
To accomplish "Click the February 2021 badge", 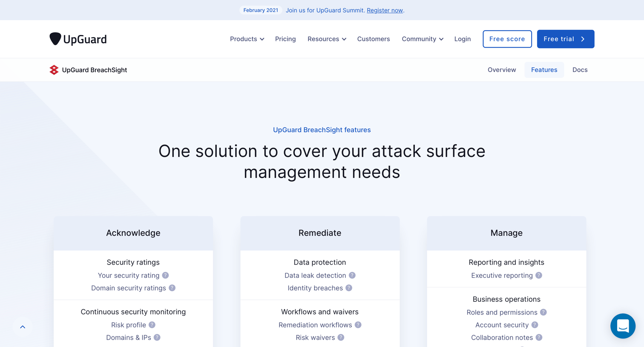I will 261,10.
